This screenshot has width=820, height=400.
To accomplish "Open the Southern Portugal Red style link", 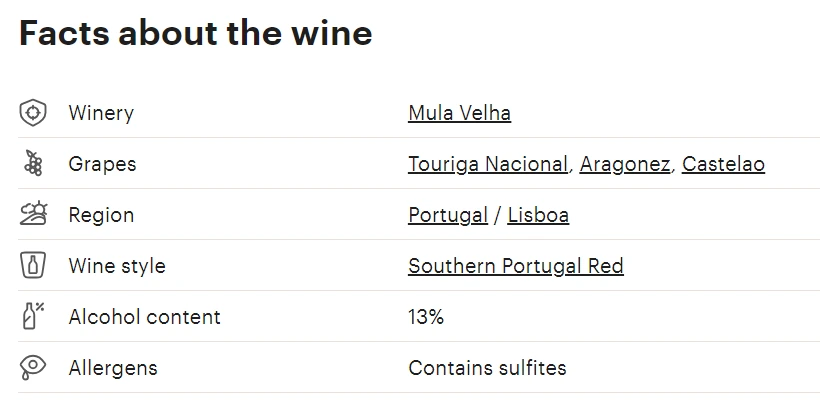I will [x=516, y=266].
